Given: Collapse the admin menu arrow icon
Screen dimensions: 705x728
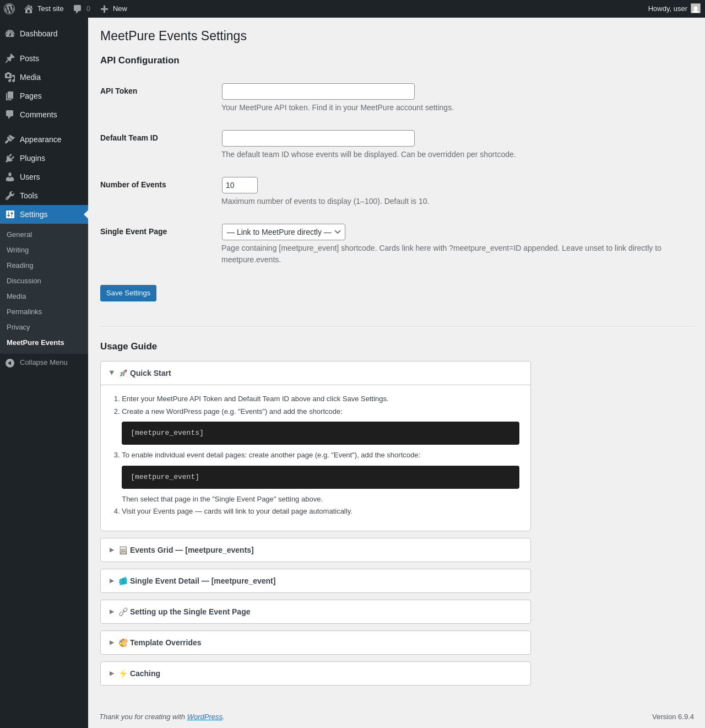Looking at the screenshot, I should tap(10, 363).
